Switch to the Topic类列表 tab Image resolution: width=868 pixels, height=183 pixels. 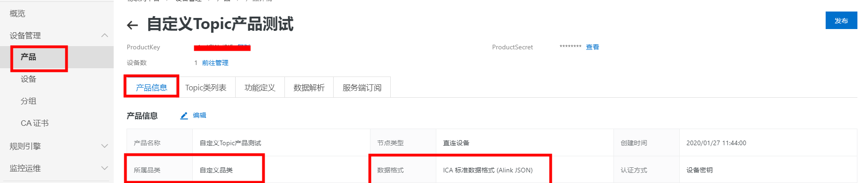pos(206,88)
